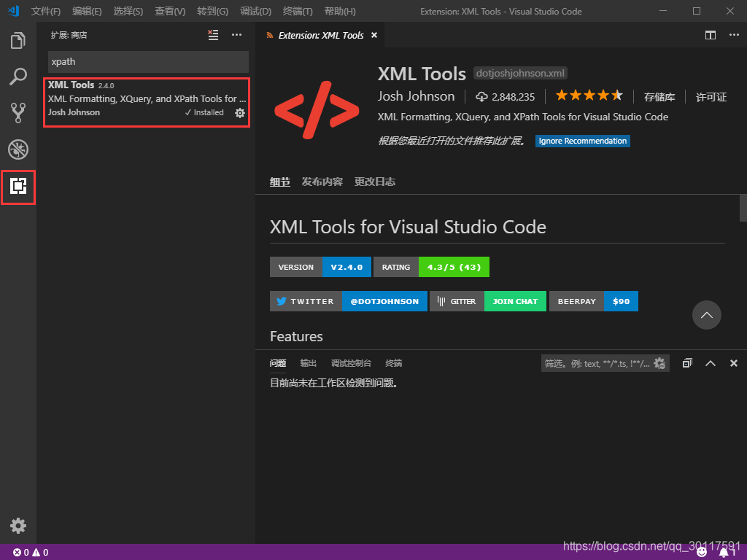Open the 许可证 license link

[711, 97]
